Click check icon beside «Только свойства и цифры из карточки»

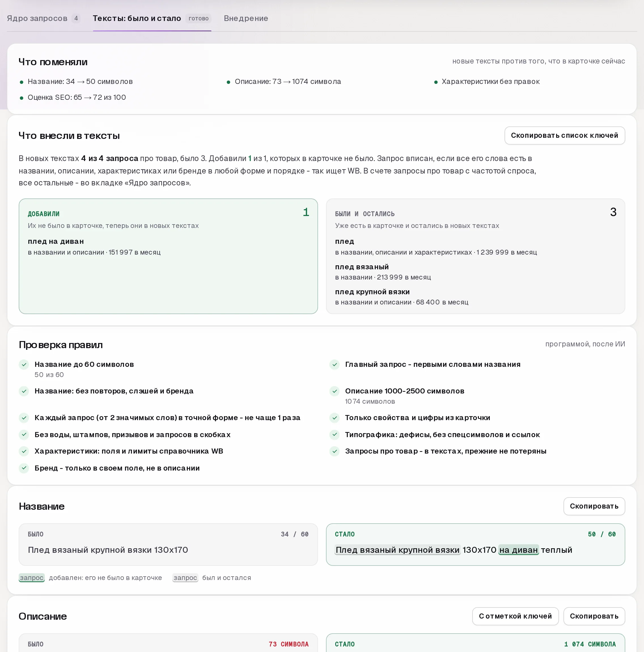(x=334, y=418)
